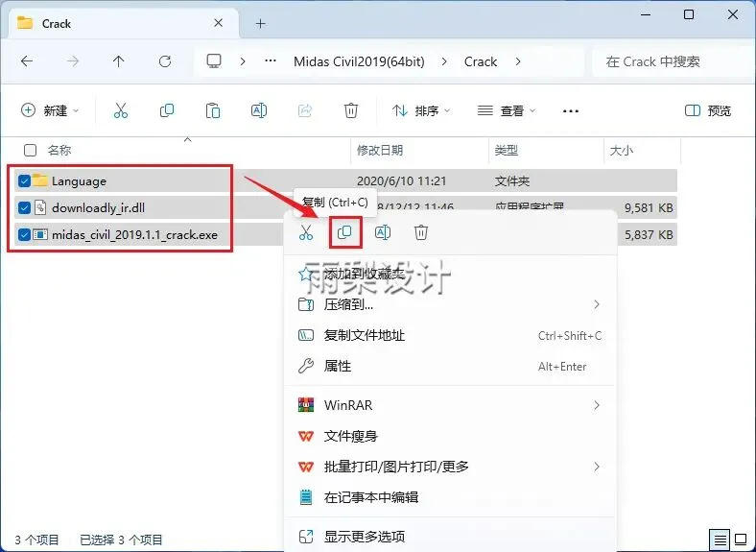Open the Sort (排序) dropdown

[421, 111]
